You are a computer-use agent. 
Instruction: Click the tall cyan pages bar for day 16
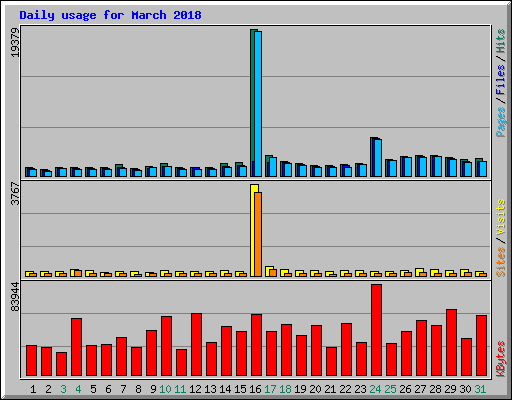[x=258, y=104]
